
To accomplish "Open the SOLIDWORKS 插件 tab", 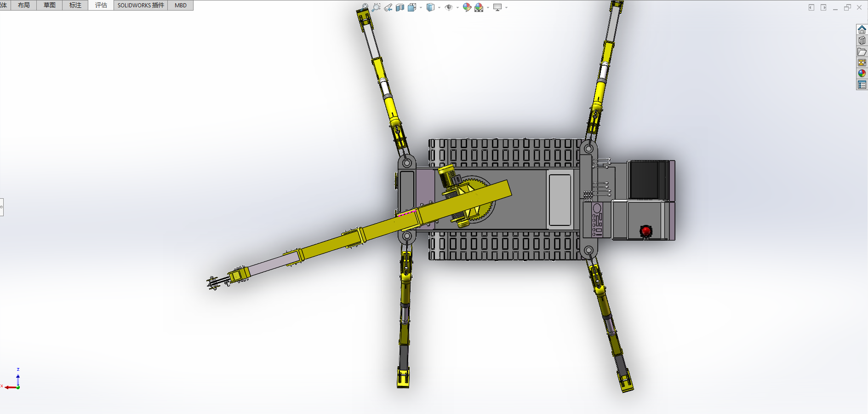I will [x=141, y=5].
